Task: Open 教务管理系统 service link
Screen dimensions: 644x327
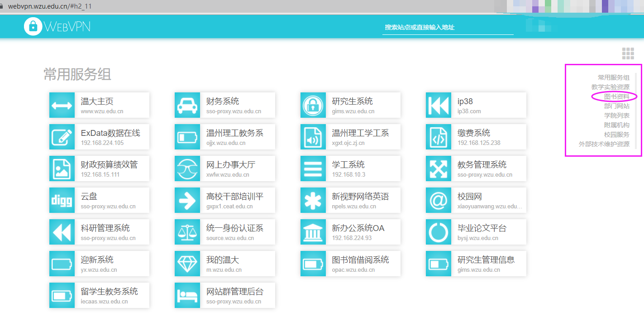Action: 482,165
